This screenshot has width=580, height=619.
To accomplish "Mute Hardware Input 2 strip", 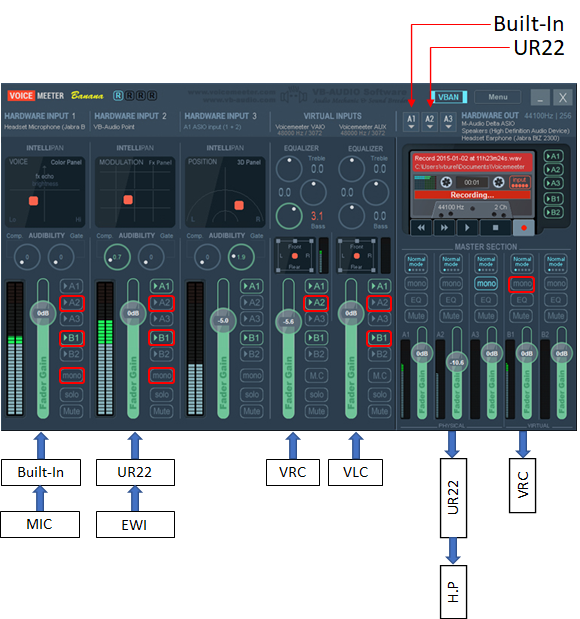I will point(162,411).
